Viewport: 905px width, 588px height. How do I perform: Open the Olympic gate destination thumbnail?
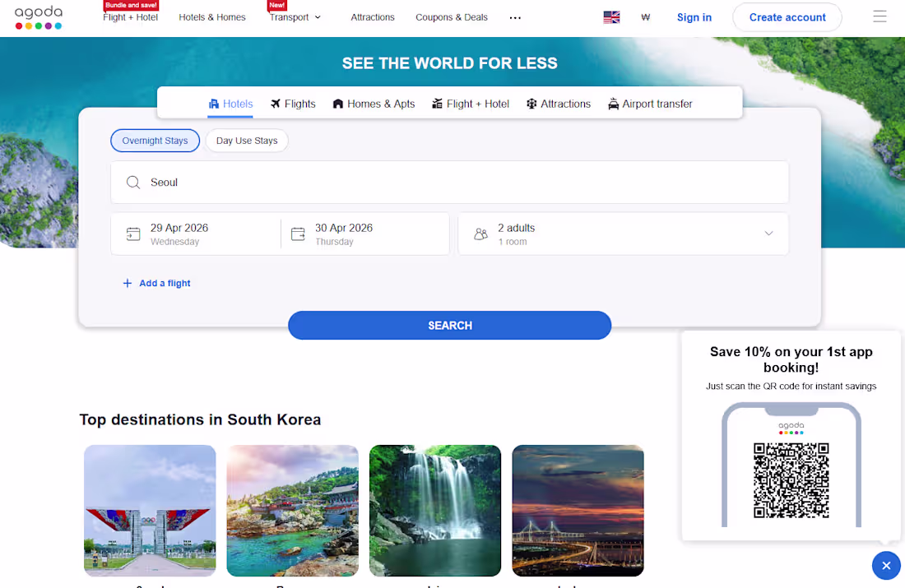click(150, 511)
